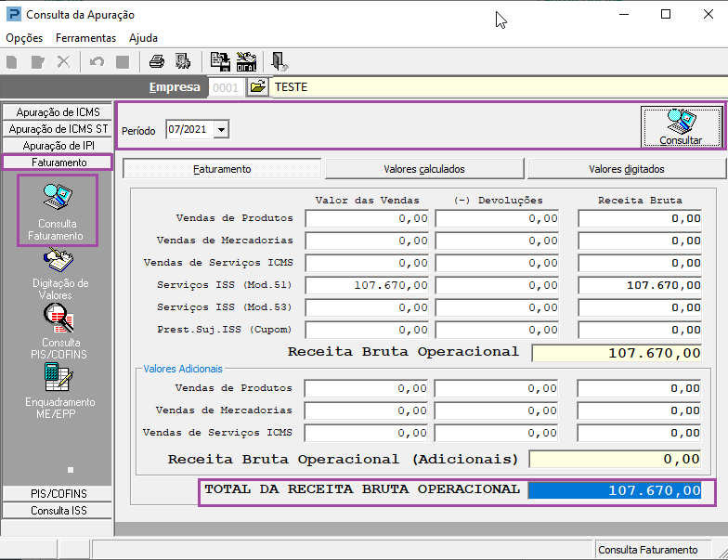Click Serviços ISS (Mod.51) Valor das Vendas field
The height and width of the screenshot is (560, 728).
(368, 285)
